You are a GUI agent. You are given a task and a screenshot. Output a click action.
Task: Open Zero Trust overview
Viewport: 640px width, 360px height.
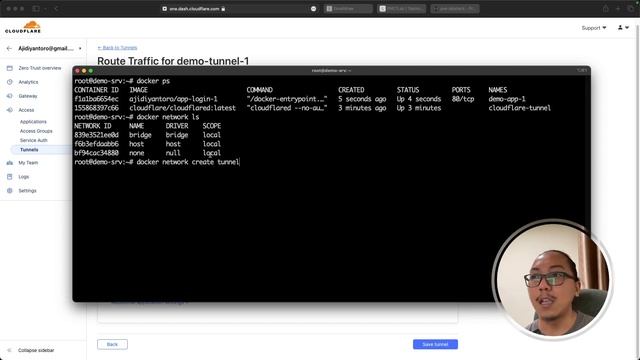click(40, 68)
